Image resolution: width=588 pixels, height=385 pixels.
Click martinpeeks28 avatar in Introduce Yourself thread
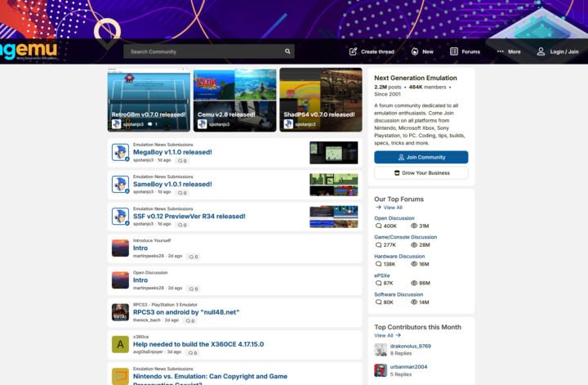tap(120, 248)
